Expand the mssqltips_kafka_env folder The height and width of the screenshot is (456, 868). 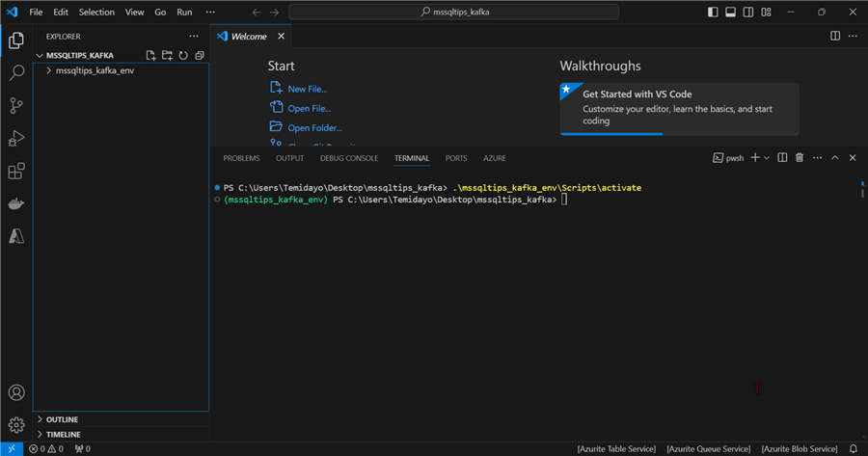(94, 70)
